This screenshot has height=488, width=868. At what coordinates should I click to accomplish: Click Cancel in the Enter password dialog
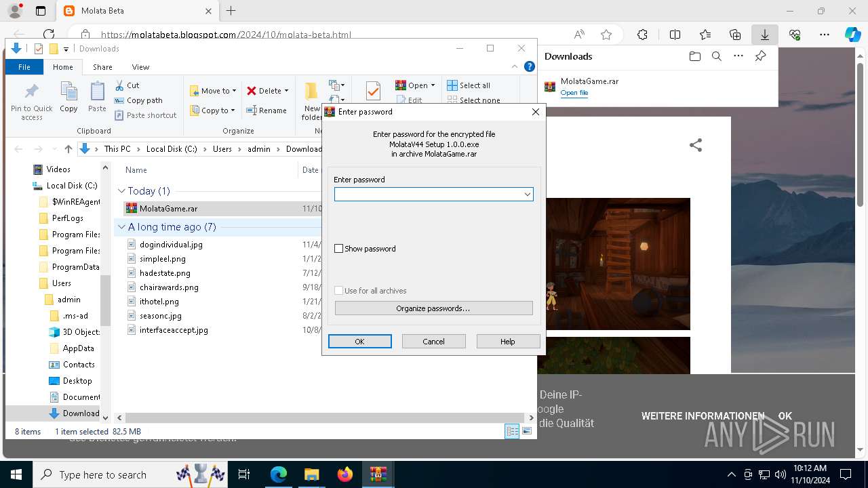click(x=434, y=342)
